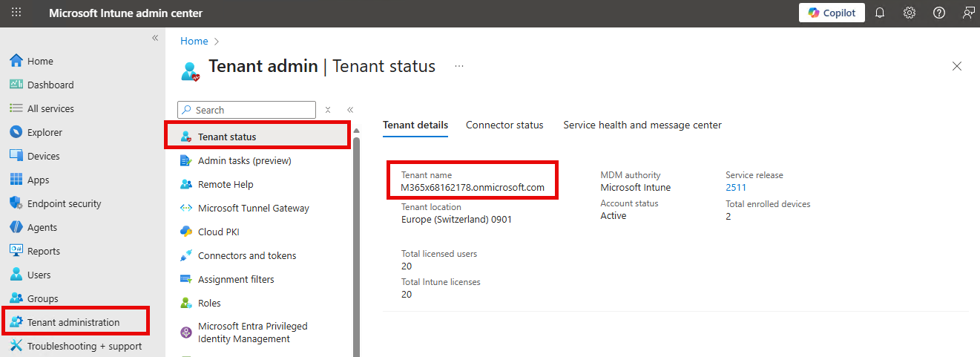The width and height of the screenshot is (980, 357).
Task: Click the Users person icon
Action: click(x=16, y=275)
